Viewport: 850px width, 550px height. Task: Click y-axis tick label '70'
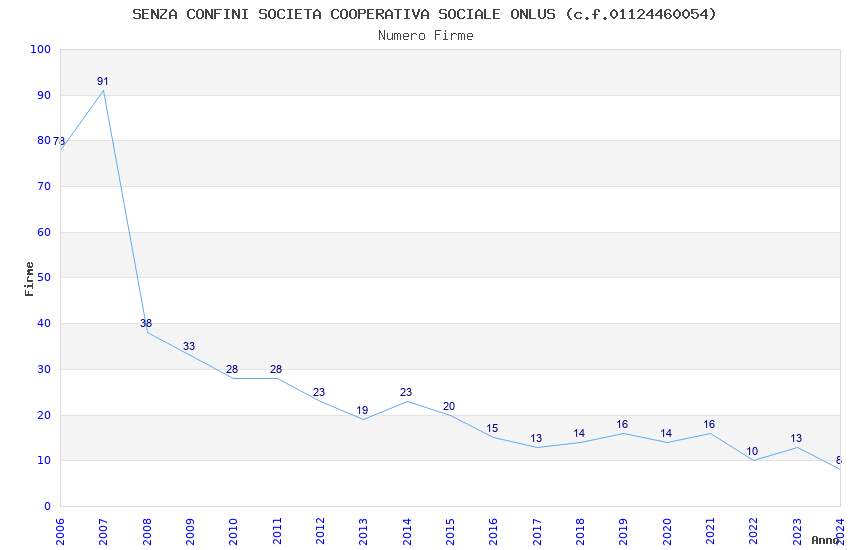point(44,186)
